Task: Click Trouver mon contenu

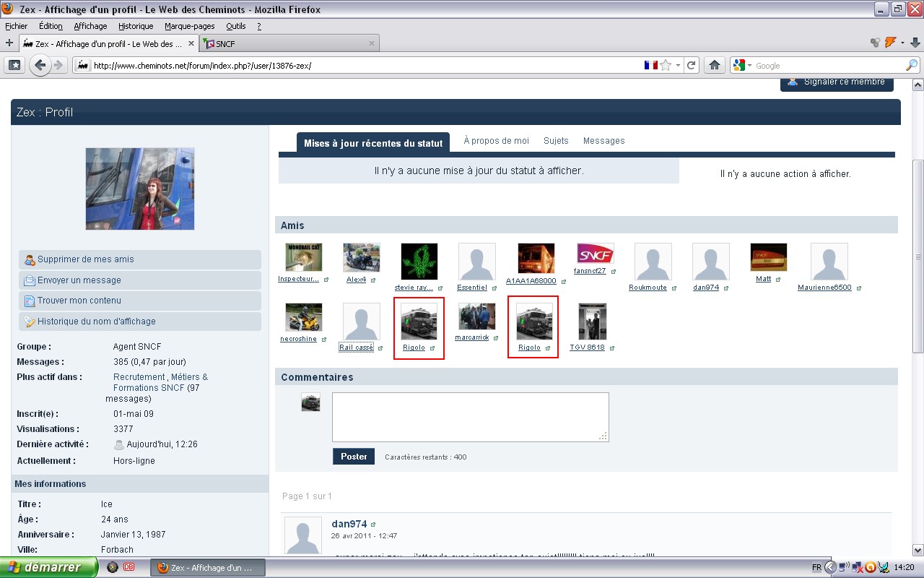Action: click(x=140, y=301)
